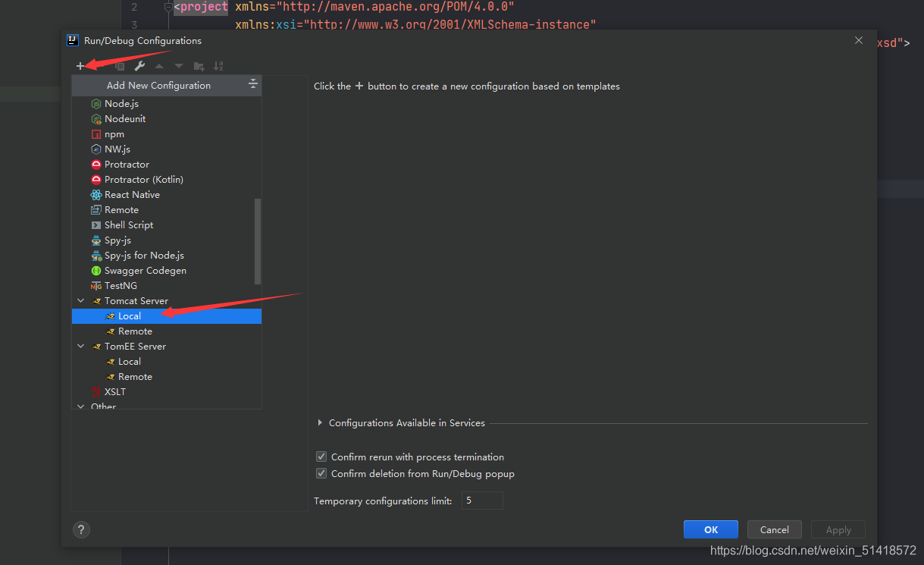The width and height of the screenshot is (924, 565).
Task: Click the TestNG configuration icon
Action: point(96,286)
